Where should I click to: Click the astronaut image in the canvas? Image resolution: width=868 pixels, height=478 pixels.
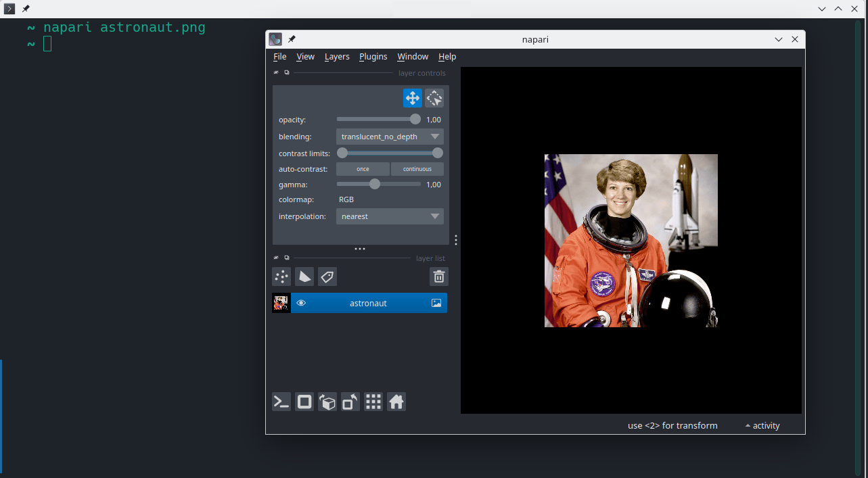tap(631, 241)
